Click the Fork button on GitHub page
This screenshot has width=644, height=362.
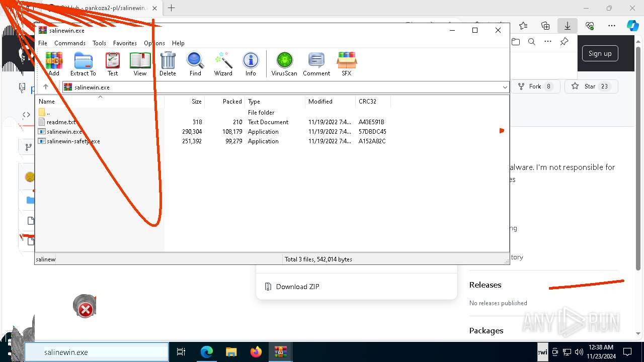click(x=535, y=86)
